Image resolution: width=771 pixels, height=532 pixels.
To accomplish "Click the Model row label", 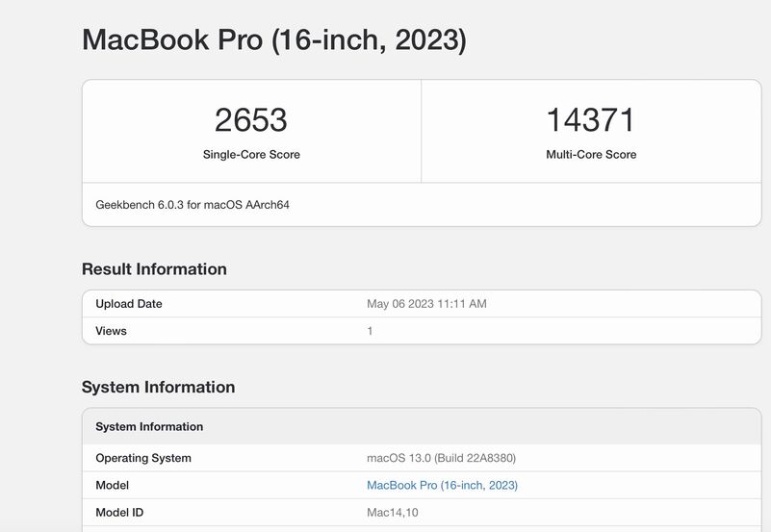I will pyautogui.click(x=112, y=485).
